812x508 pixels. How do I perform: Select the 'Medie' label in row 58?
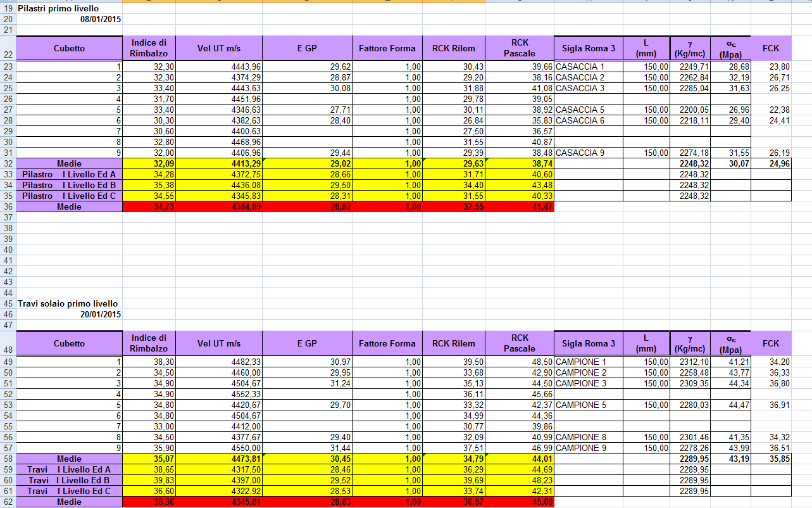point(69,459)
